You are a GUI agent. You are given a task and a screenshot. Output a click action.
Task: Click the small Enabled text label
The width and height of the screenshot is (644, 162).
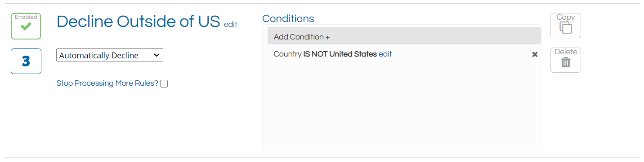[26, 17]
